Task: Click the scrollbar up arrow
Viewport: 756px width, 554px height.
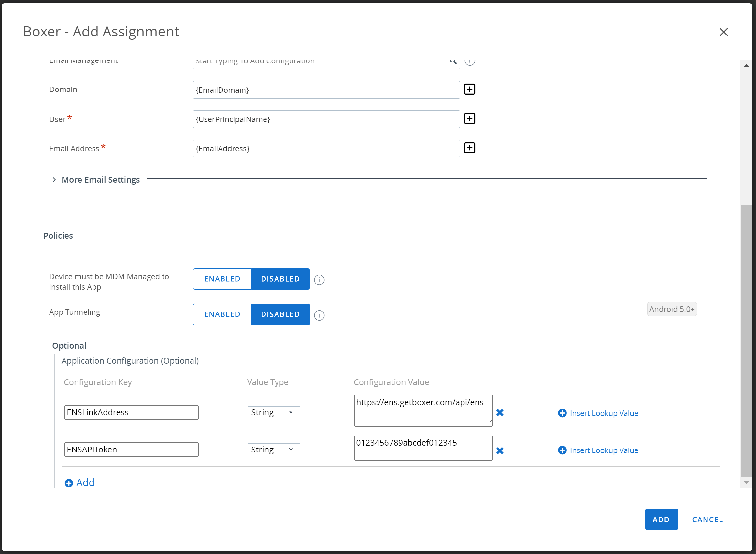Action: coord(746,66)
